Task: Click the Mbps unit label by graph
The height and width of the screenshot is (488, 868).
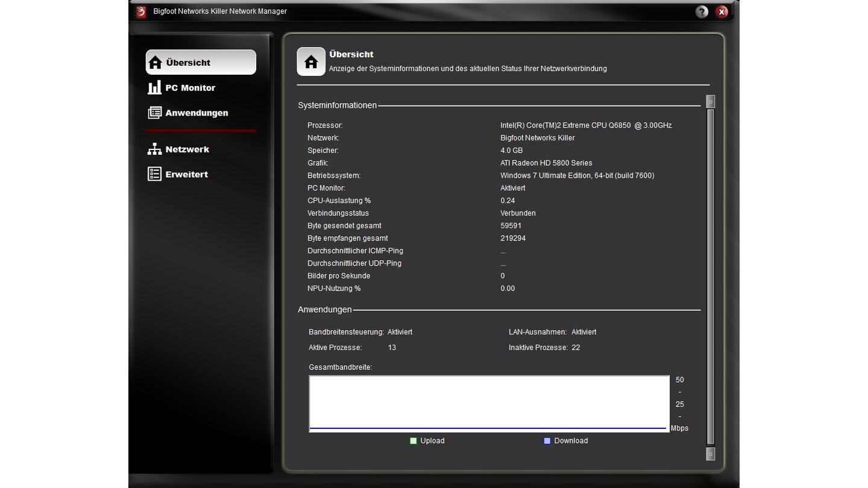Action: click(679, 428)
